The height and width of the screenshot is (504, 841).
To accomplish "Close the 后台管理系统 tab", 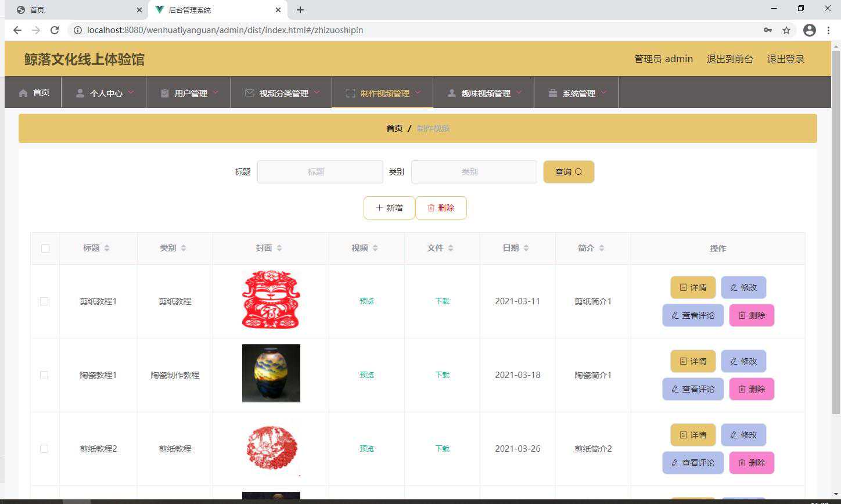I will pyautogui.click(x=278, y=10).
